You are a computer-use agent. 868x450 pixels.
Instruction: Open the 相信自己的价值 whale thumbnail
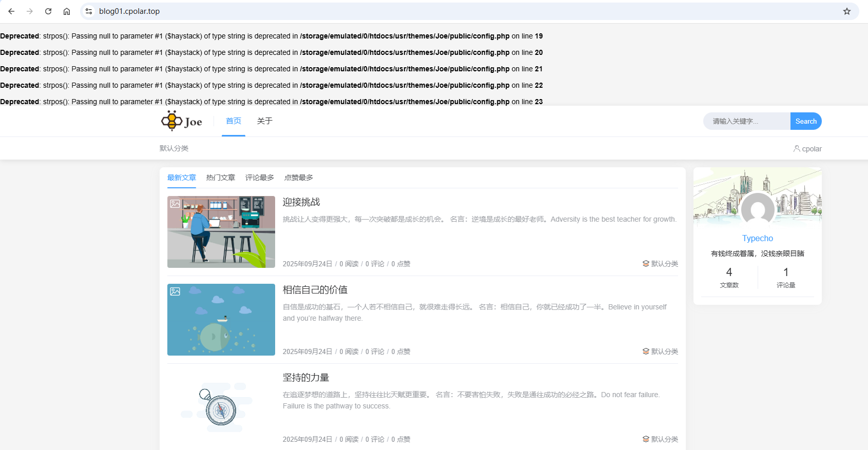point(221,320)
